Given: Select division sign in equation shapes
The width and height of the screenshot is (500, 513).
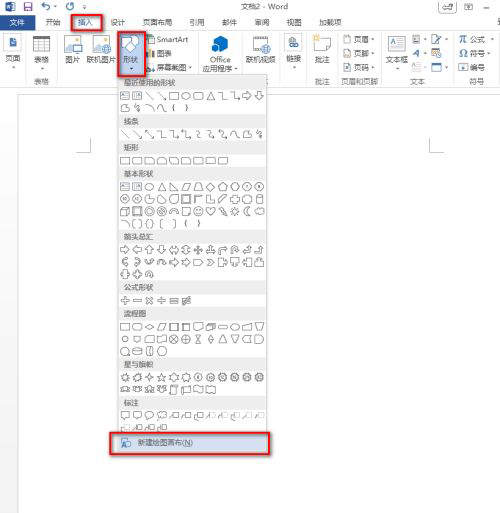Looking at the screenshot, I should point(162,300).
